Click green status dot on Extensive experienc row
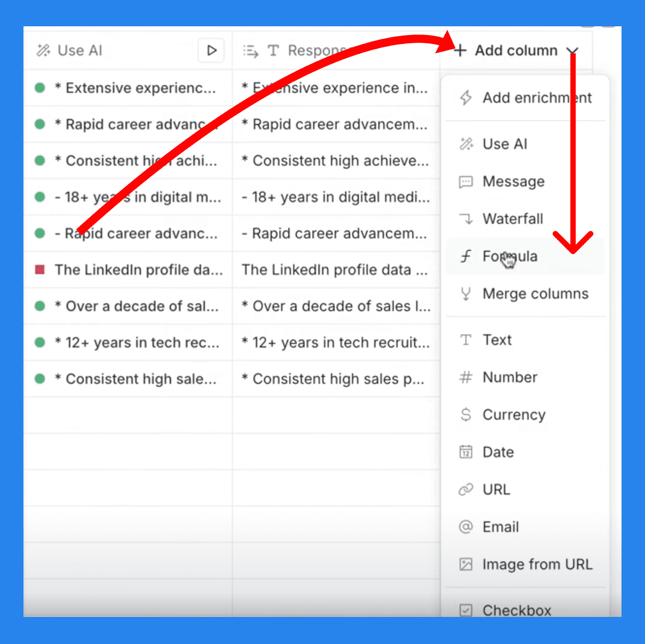Screen dimensions: 645x644 (x=40, y=88)
